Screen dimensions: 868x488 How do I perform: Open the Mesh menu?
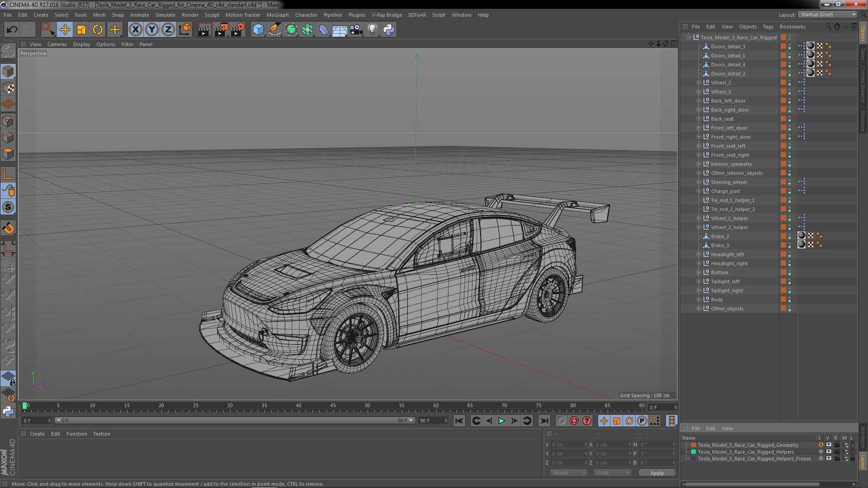tap(99, 15)
